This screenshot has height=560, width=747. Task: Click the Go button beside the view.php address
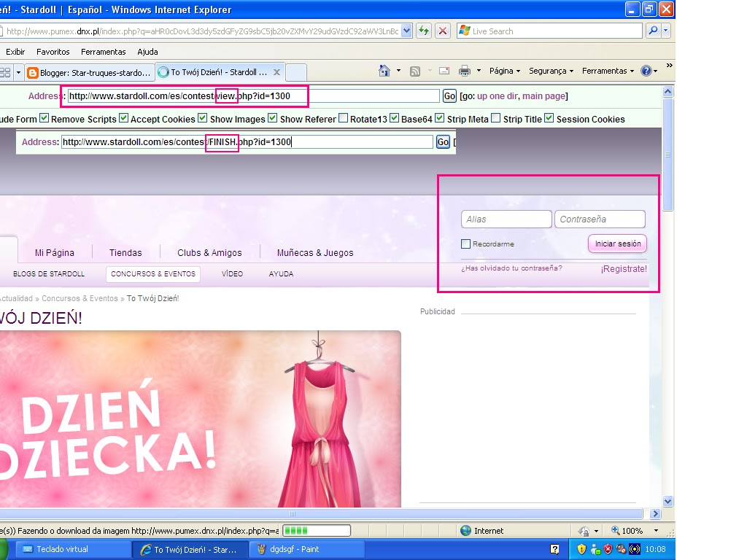[x=449, y=96]
